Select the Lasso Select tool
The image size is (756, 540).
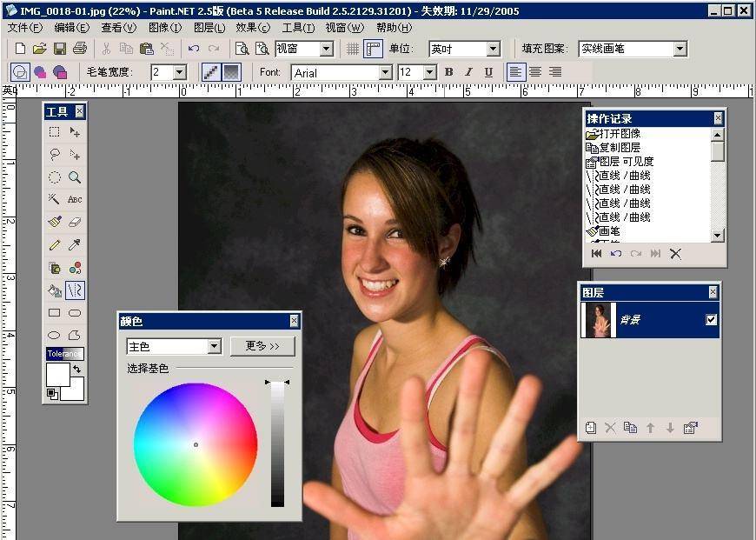[55, 155]
